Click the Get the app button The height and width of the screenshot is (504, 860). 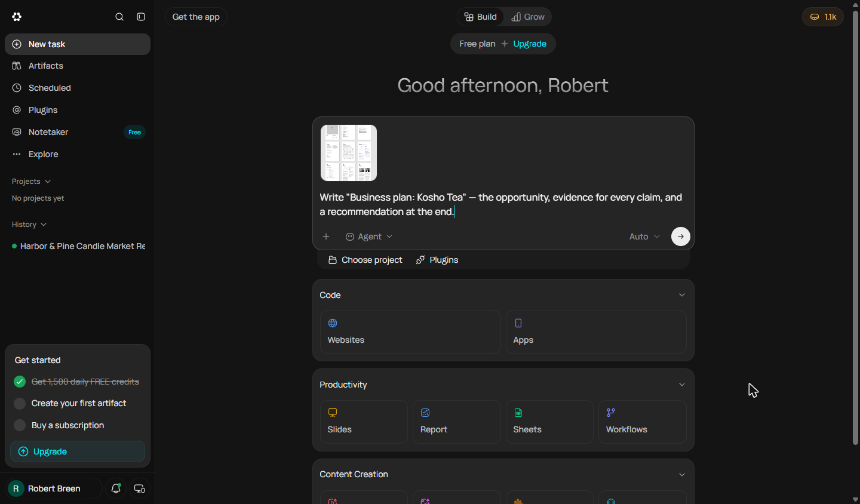(x=196, y=17)
